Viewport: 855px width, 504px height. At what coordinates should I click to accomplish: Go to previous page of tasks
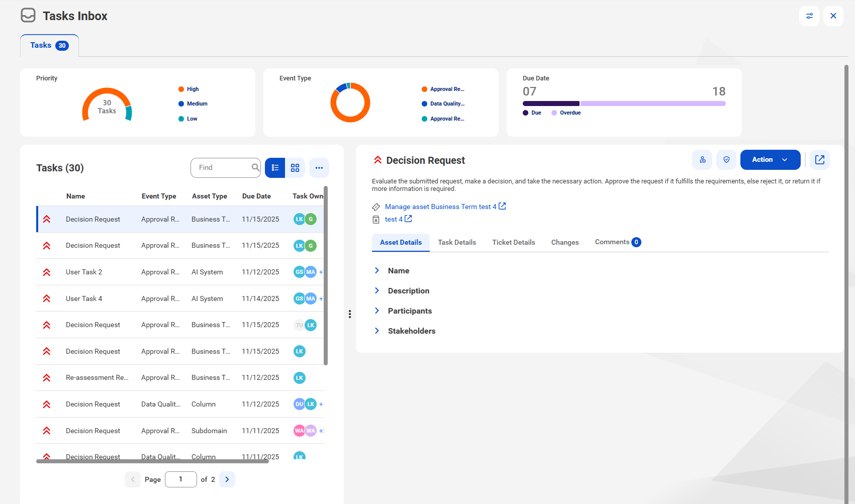[133, 479]
